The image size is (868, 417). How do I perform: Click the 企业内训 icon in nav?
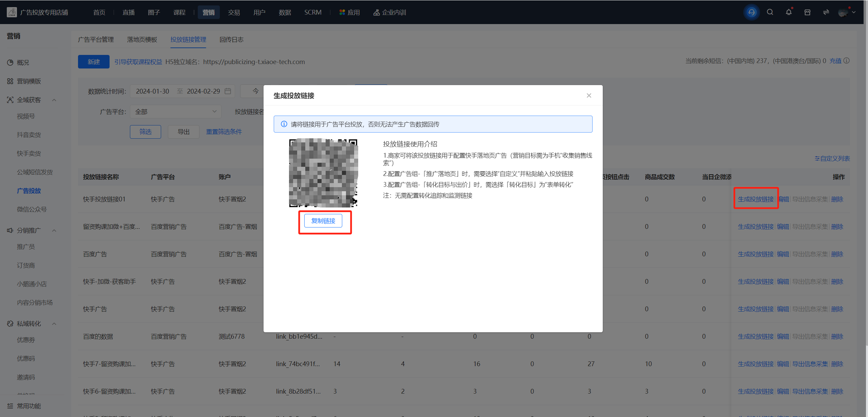(376, 12)
